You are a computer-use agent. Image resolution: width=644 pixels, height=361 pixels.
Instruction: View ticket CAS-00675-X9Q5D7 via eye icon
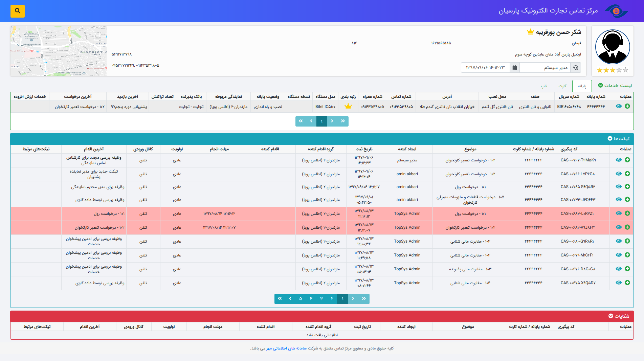coord(619,283)
